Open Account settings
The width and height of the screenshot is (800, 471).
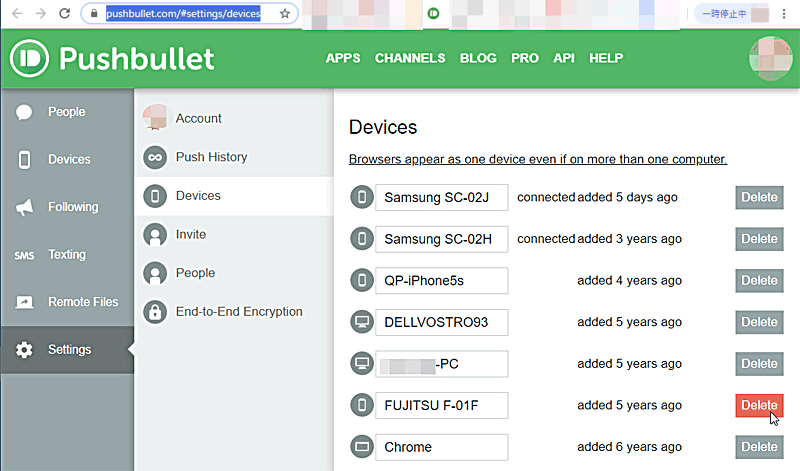234,118
